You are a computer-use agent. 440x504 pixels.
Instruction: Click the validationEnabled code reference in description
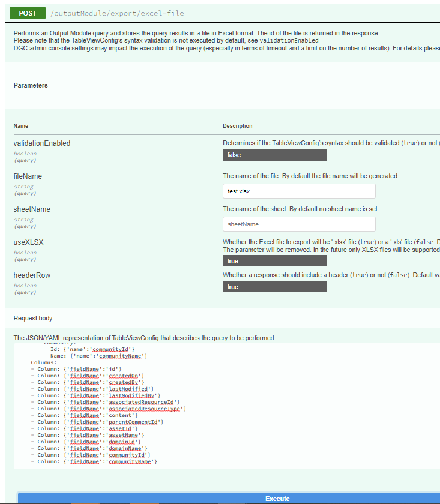click(x=289, y=41)
